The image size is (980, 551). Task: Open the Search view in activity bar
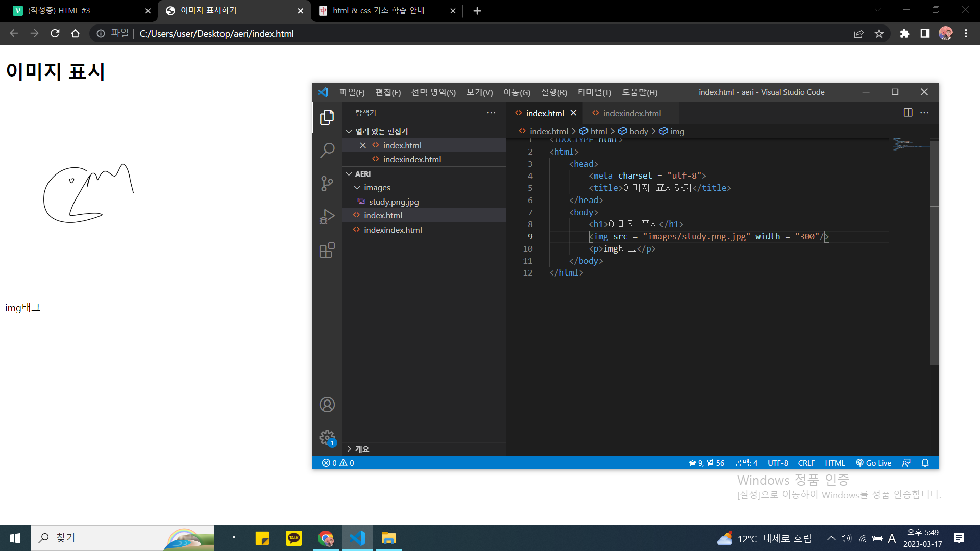point(327,150)
